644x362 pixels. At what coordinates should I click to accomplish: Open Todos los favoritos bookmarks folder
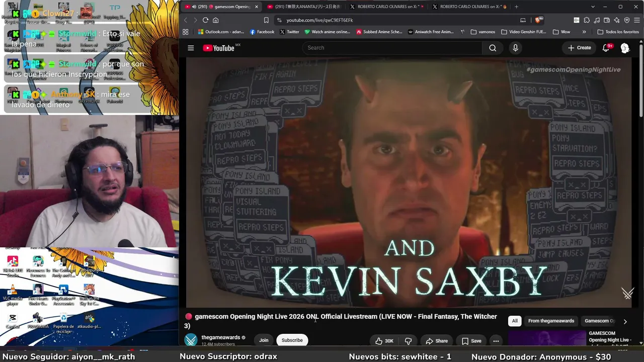[x=618, y=32]
